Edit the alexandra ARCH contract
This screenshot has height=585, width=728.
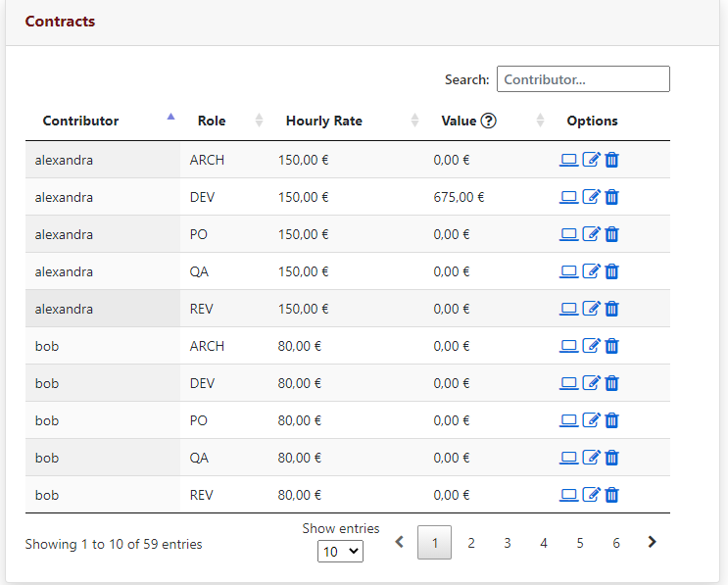[x=592, y=160]
